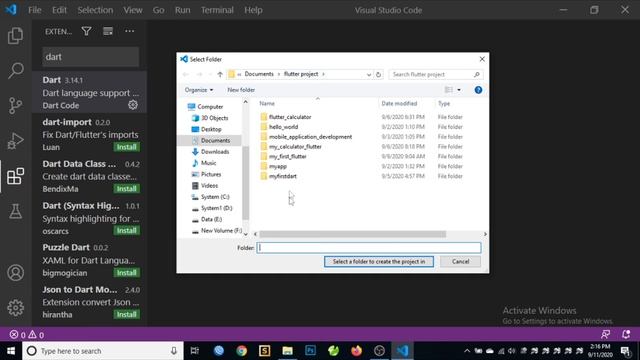Open the Search view in activity bar
The width and height of the screenshot is (640, 360).
pyautogui.click(x=16, y=71)
